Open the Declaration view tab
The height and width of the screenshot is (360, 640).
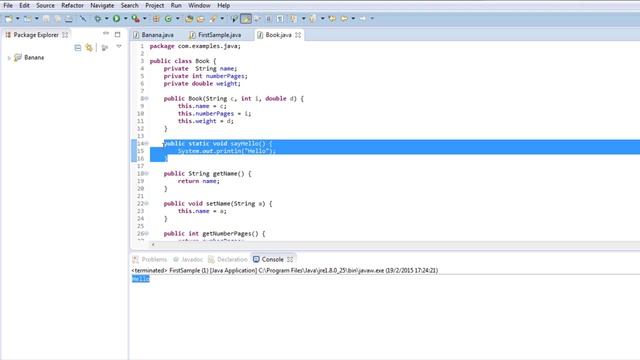pyautogui.click(x=228, y=260)
